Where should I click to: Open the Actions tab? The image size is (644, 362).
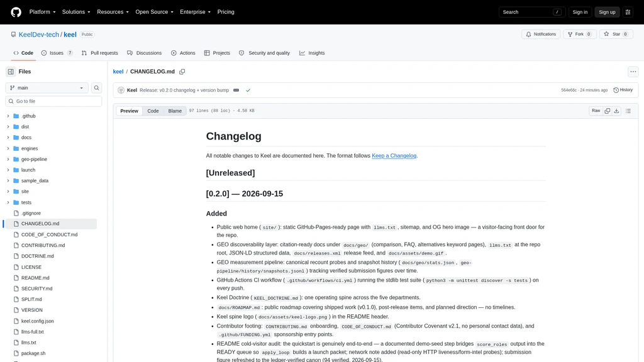click(x=183, y=53)
